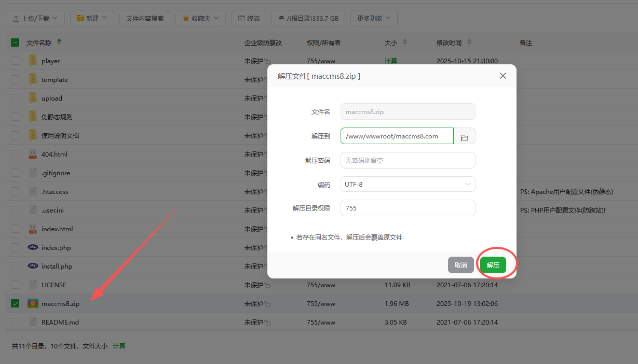Expand the 新建 dropdown menu

92,18
